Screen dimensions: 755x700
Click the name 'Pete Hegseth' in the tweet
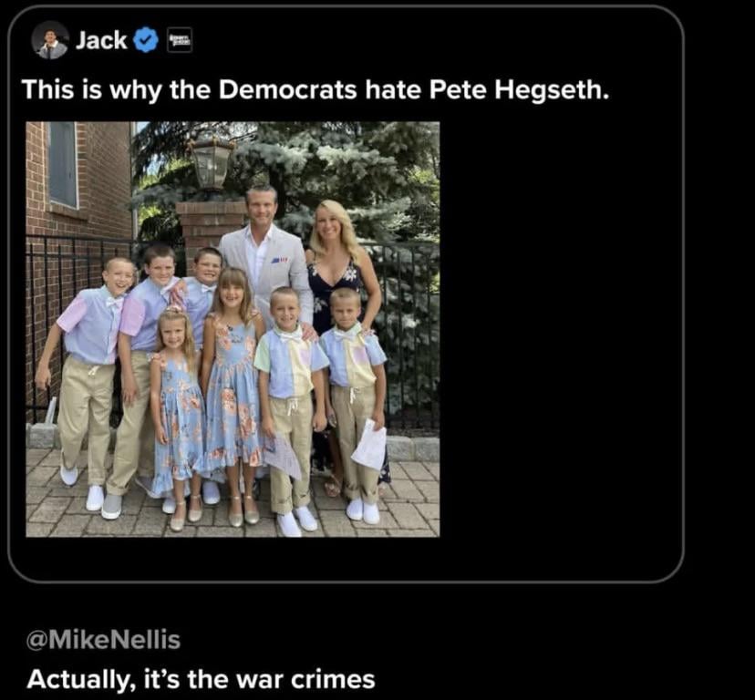coord(519,89)
